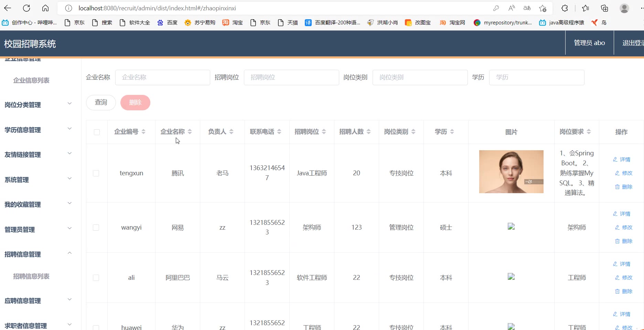
Task: Click the 校园招聘系统 title
Action: (x=30, y=44)
